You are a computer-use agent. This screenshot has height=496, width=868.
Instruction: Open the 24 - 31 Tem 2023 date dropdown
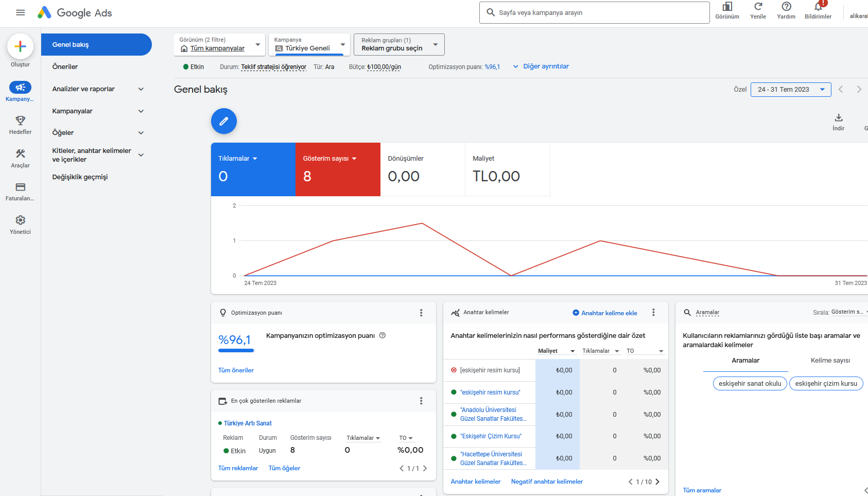tap(791, 90)
